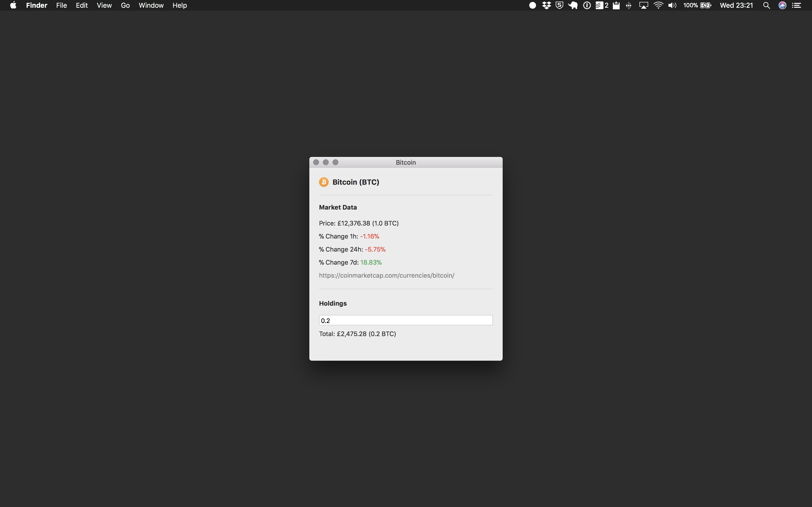Click the Evernote elephant menu bar icon
Image resolution: width=812 pixels, height=507 pixels.
click(573, 5)
